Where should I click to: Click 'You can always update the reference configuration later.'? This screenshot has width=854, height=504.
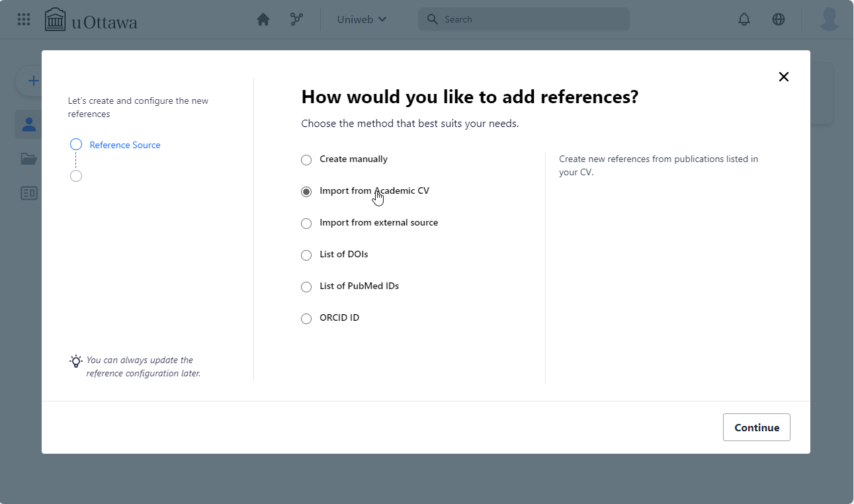tap(144, 366)
